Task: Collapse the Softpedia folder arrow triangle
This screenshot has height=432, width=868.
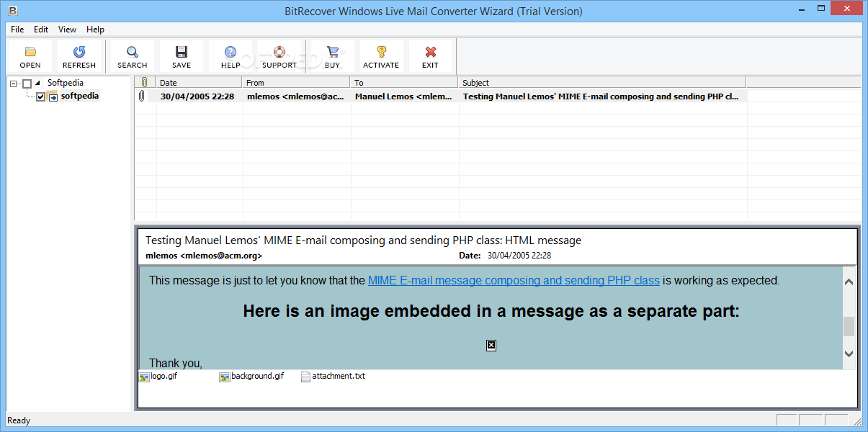Action: pyautogui.click(x=37, y=83)
